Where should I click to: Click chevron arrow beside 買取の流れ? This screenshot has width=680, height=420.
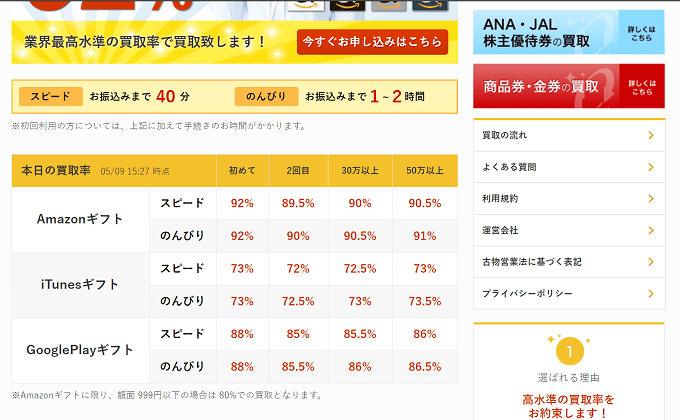[x=651, y=135]
